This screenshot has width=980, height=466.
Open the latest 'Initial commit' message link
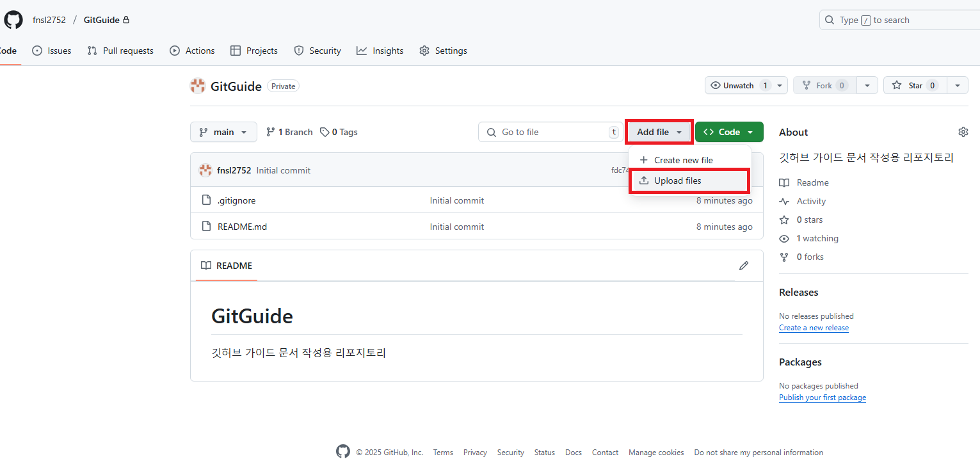tap(284, 170)
